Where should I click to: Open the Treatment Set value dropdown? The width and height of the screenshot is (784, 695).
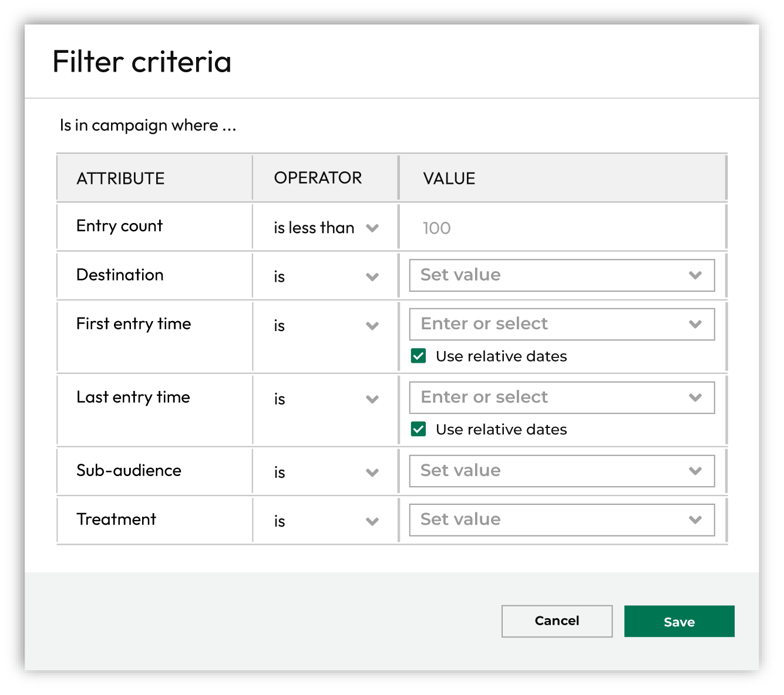coord(562,519)
